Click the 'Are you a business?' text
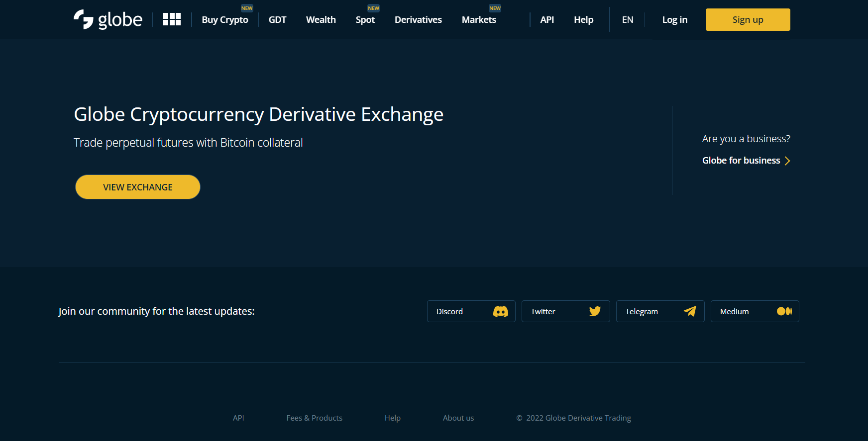 [746, 139]
